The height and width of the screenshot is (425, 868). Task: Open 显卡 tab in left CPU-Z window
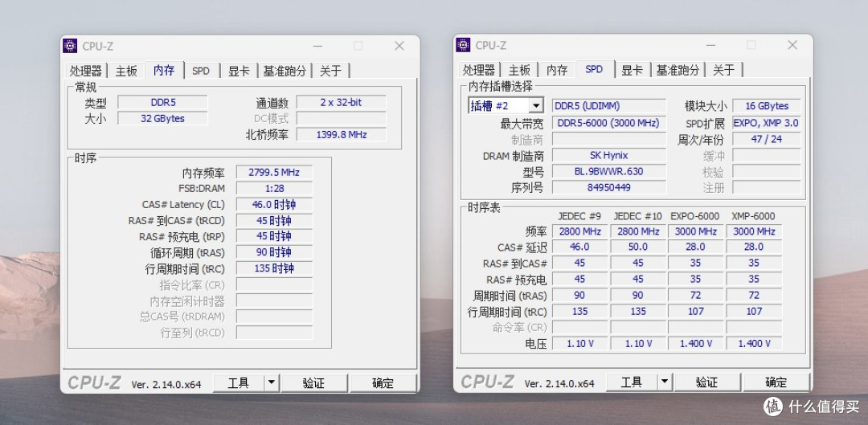(240, 71)
